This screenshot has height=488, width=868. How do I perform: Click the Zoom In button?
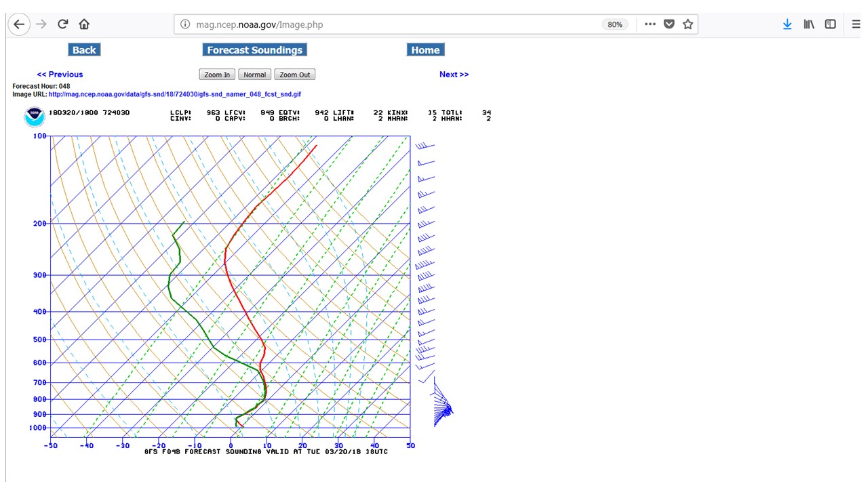pyautogui.click(x=217, y=75)
